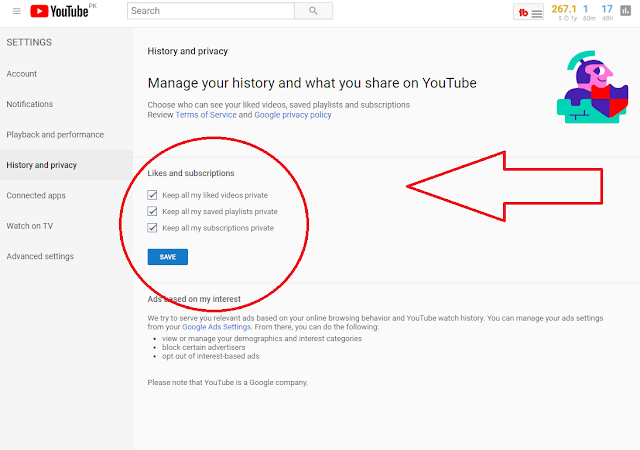Open the stats bar chart icon
Viewport: 640px width, 450px height.
[625, 11]
